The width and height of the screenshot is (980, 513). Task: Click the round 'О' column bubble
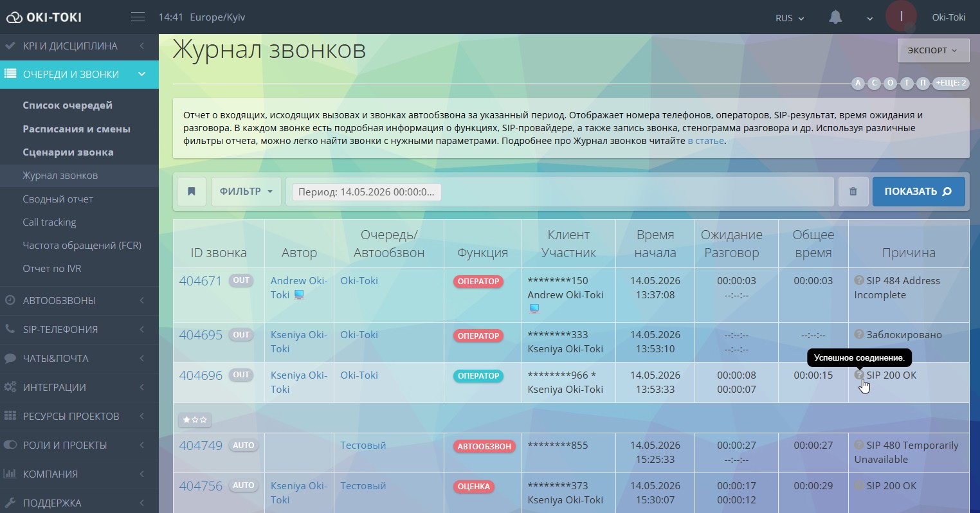click(x=891, y=83)
